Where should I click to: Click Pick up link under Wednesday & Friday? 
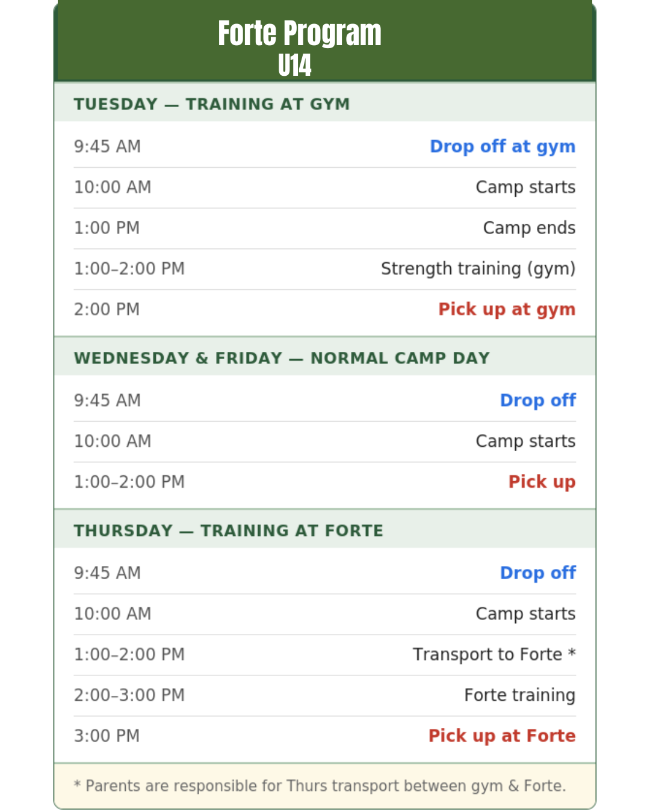[x=542, y=482]
